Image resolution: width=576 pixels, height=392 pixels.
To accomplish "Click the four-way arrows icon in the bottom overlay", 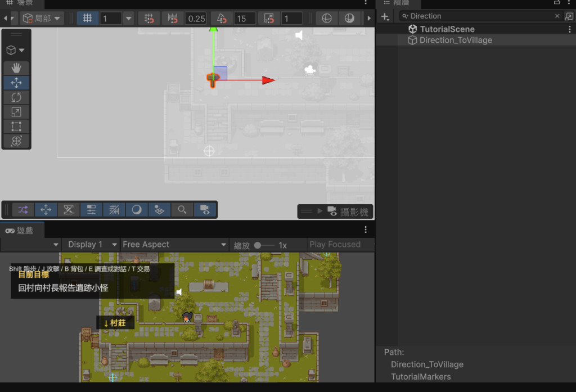I will tap(46, 210).
